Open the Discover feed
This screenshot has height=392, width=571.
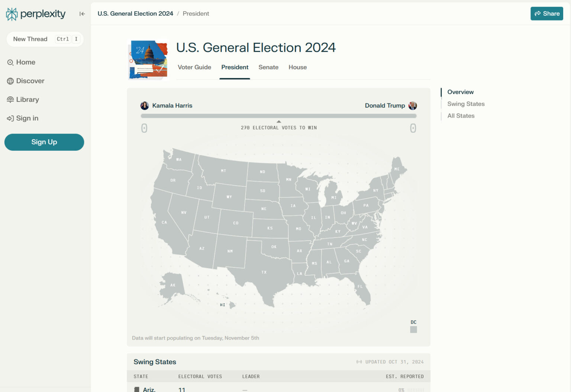coord(30,81)
